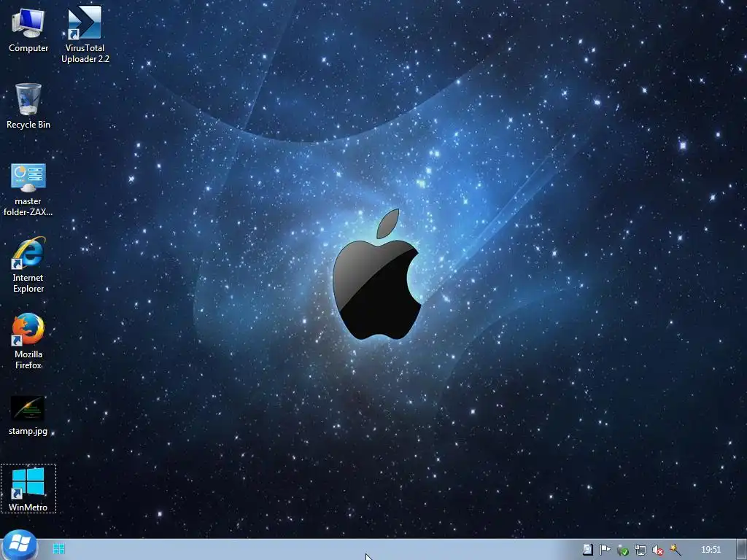Open the Windows Start menu orb

coord(19,544)
